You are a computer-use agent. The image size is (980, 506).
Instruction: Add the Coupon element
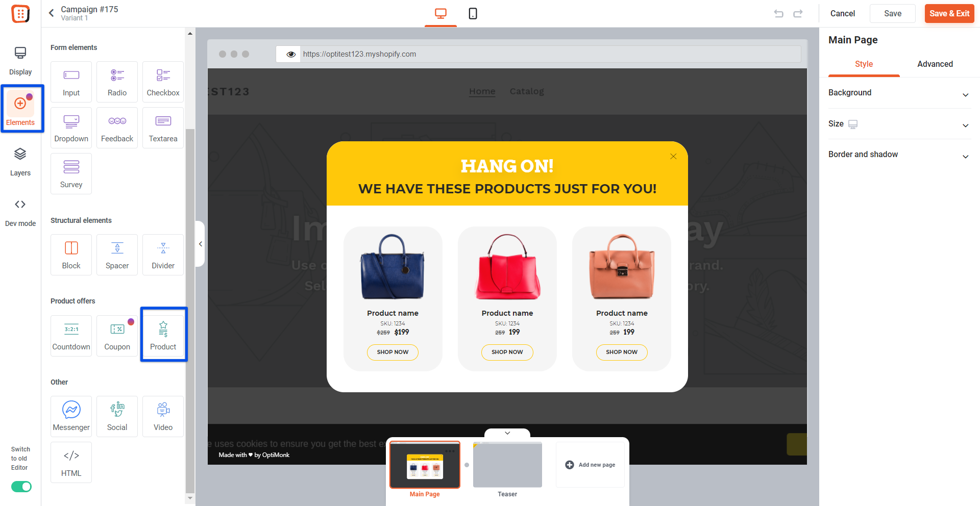click(117, 336)
